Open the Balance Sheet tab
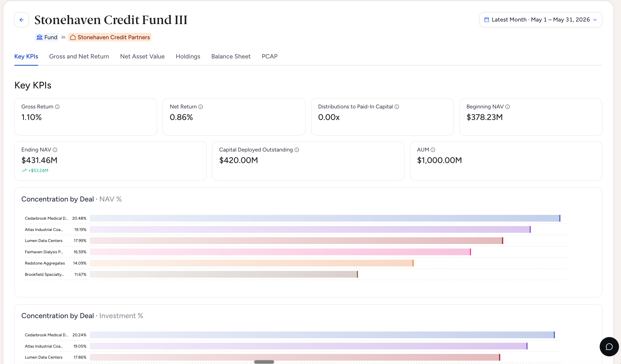This screenshot has height=364, width=621. [x=231, y=56]
